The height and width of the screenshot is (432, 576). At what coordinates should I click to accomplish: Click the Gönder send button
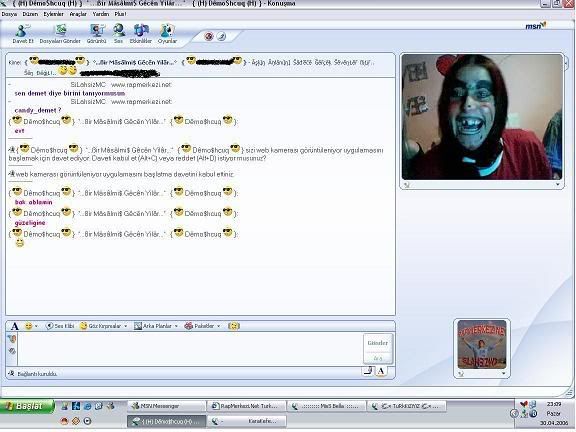tap(378, 343)
